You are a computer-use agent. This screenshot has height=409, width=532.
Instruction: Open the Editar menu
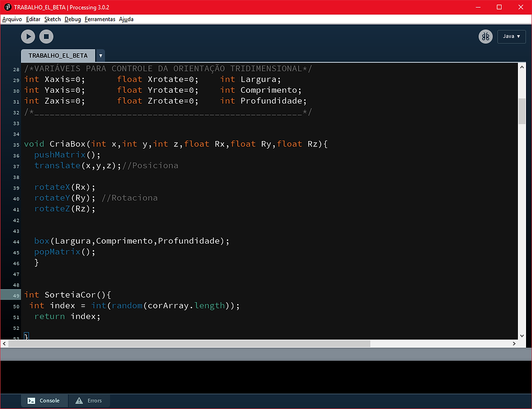[33, 20]
